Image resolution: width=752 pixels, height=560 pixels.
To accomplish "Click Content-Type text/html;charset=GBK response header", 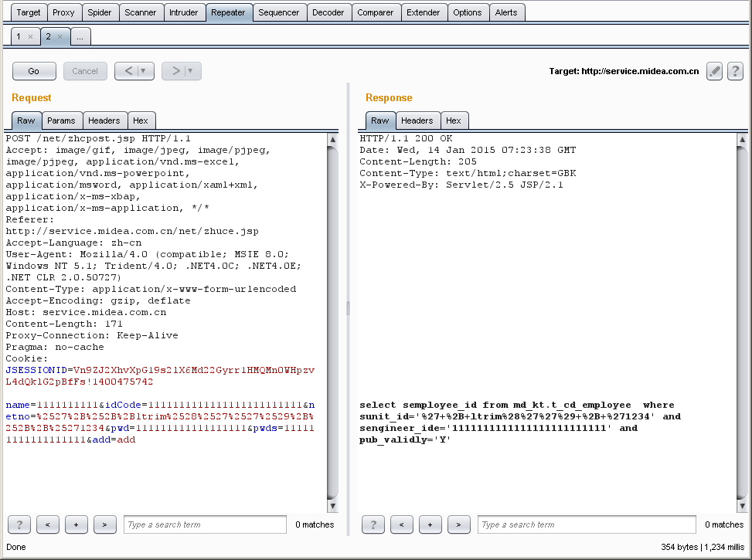I will [x=468, y=173].
